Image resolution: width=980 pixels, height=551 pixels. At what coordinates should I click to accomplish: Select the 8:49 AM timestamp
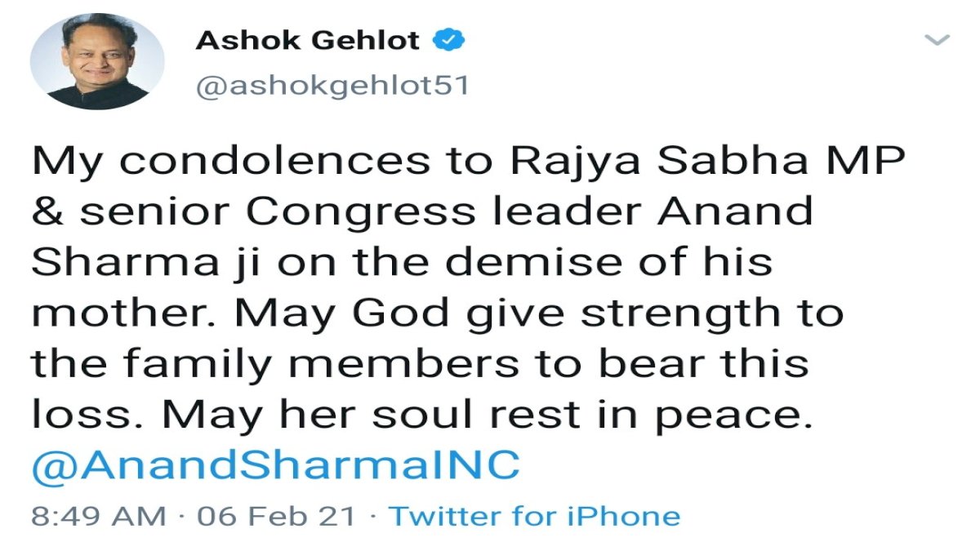pyautogui.click(x=99, y=516)
